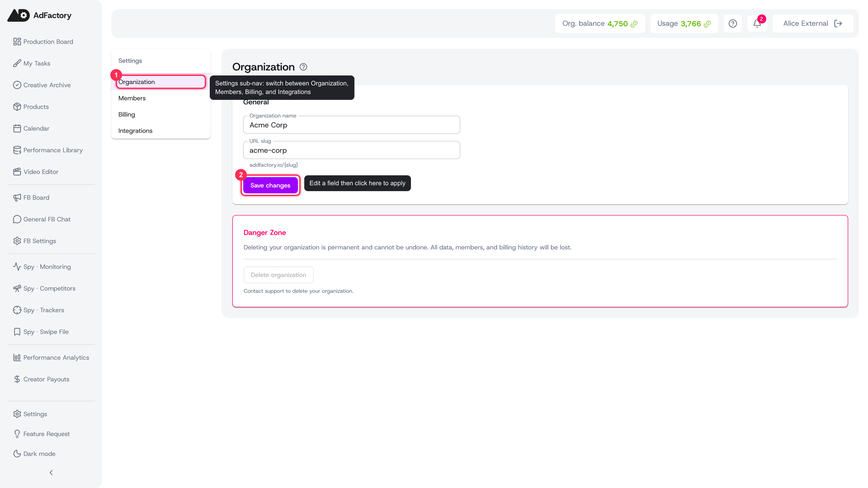Click the help question mark in top bar
The image size is (868, 488).
click(x=733, y=23)
